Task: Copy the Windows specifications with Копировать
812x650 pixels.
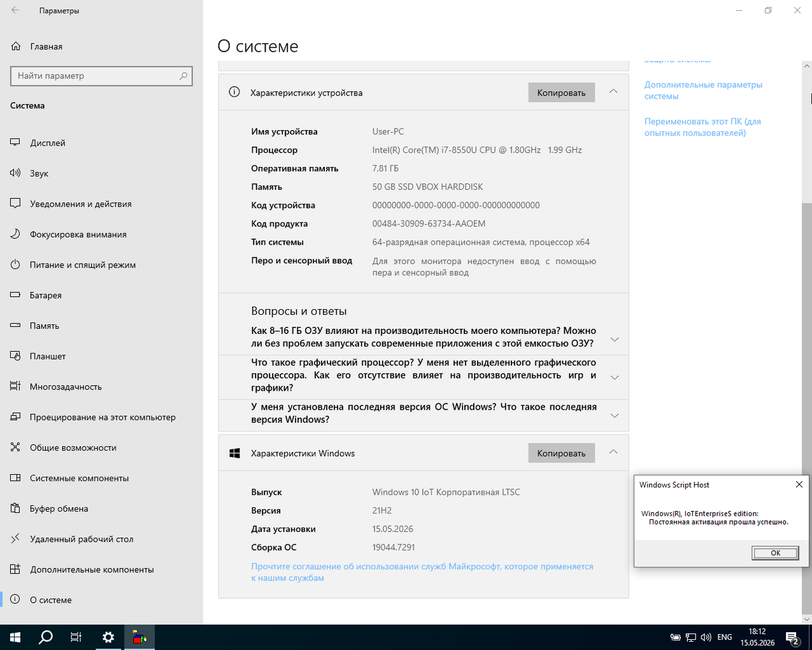Action: pyautogui.click(x=561, y=453)
